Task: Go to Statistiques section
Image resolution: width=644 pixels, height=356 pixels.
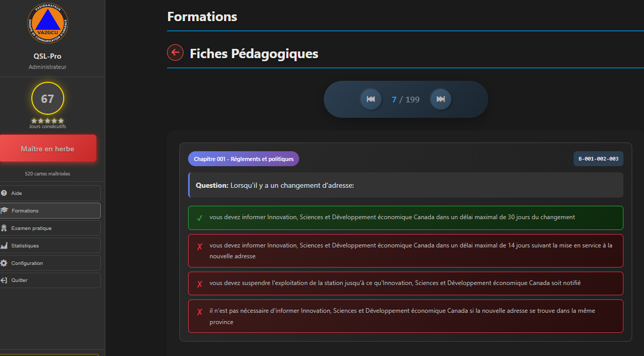Action: pyautogui.click(x=50, y=245)
